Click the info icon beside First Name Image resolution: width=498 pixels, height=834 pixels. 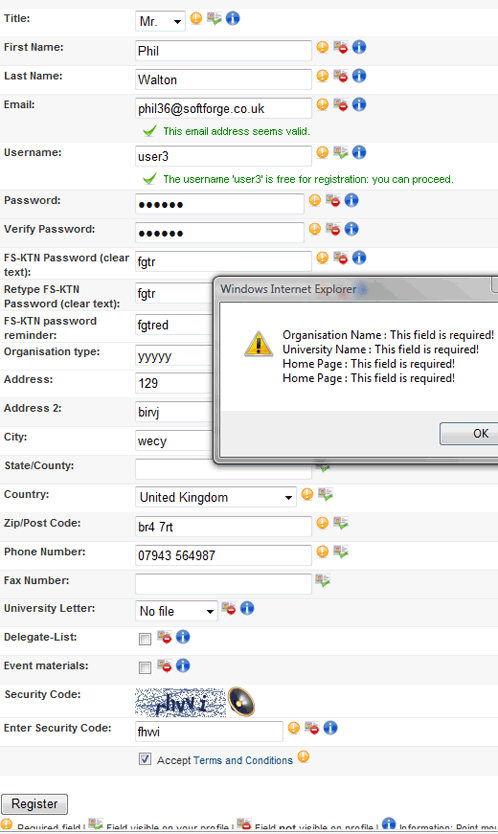[359, 47]
